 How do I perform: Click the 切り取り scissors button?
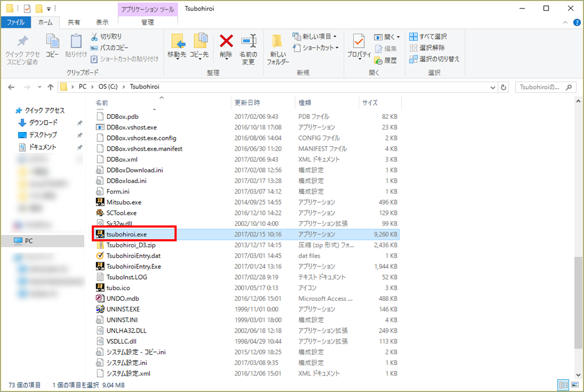(x=106, y=37)
